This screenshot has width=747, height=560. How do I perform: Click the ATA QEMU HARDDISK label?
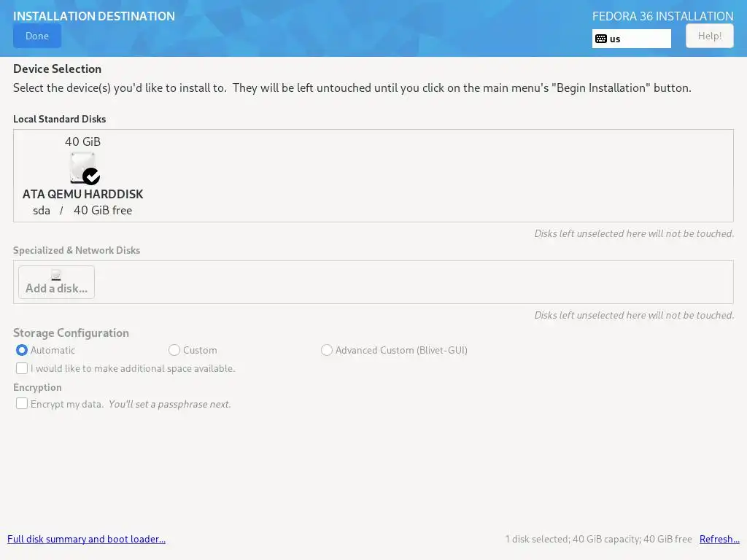[83, 194]
